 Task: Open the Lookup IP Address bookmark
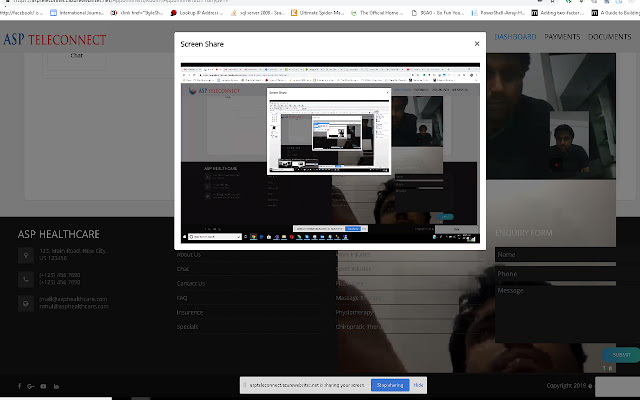(197, 13)
